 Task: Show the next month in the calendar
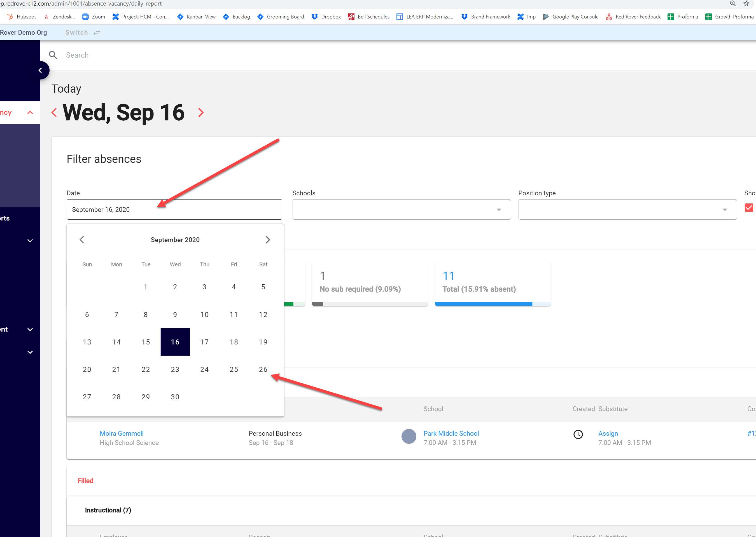point(268,240)
